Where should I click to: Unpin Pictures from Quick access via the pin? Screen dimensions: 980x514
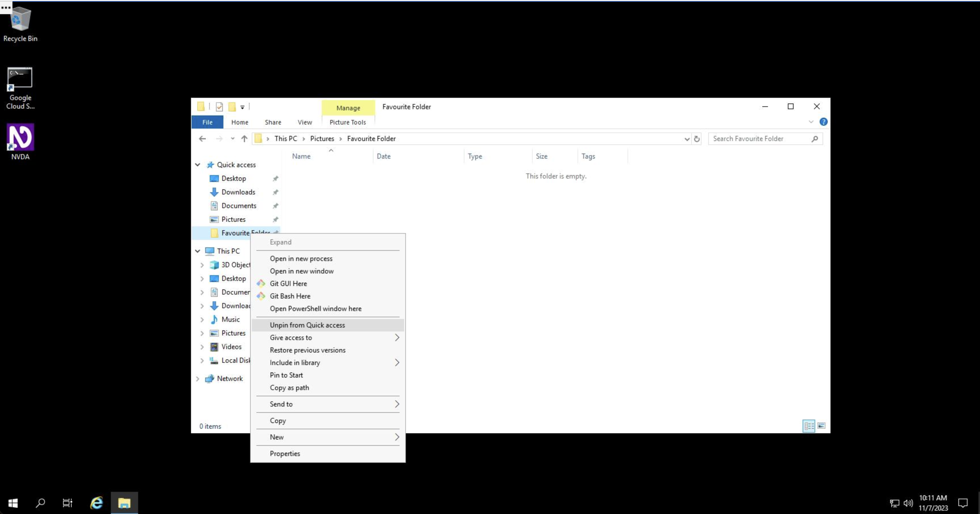point(275,219)
